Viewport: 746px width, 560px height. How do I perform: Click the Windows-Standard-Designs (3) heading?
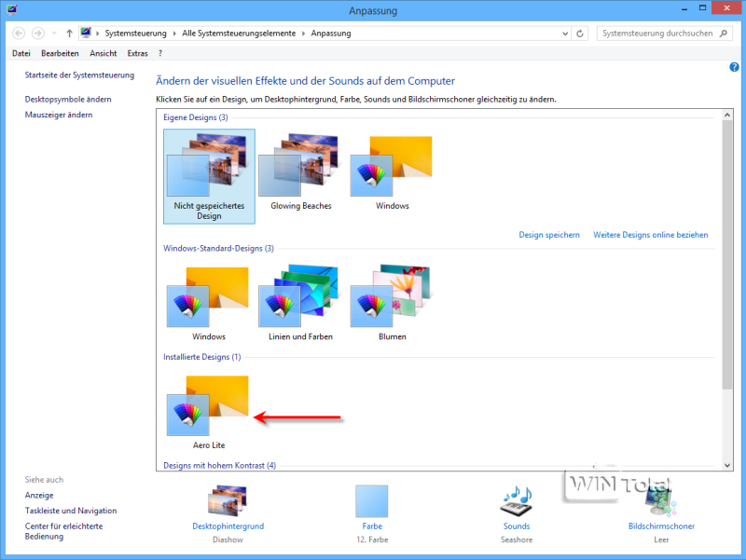coord(218,249)
